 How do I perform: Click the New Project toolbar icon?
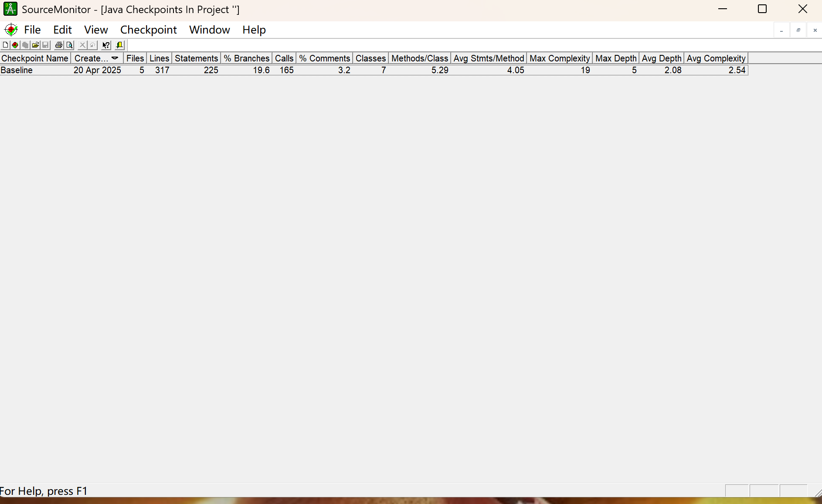coord(5,45)
